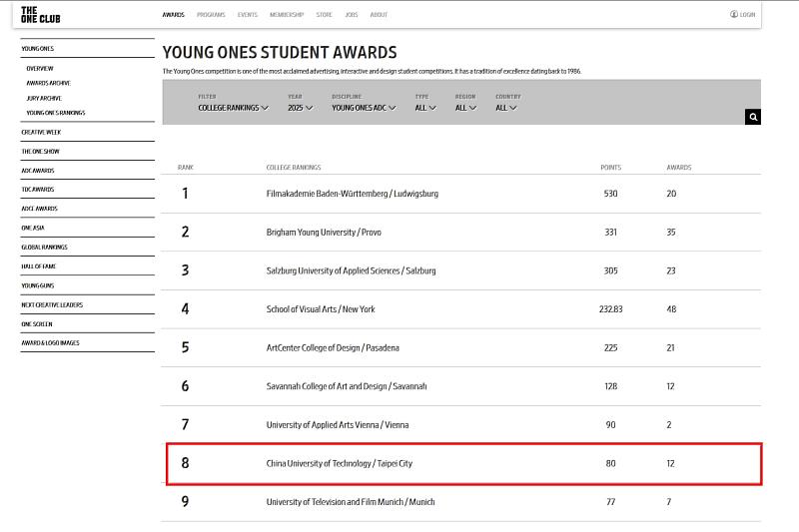Viewport: 799px width, 532px height.
Task: Open the Type All dropdown
Action: [x=425, y=108]
